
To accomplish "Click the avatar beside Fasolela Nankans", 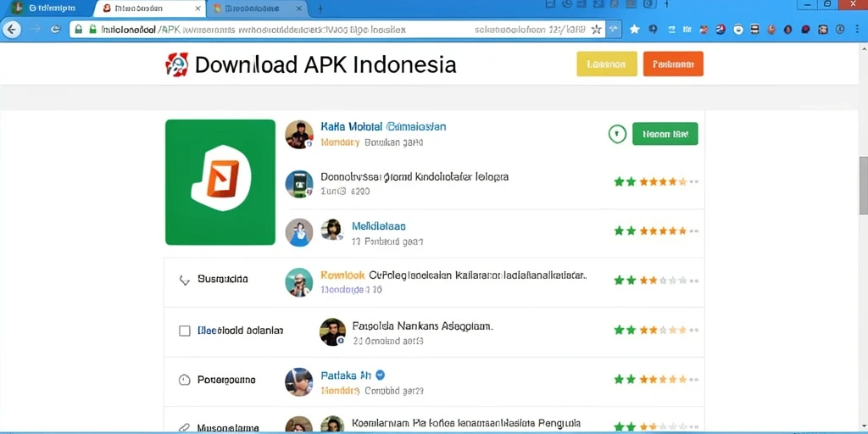I will [x=332, y=332].
